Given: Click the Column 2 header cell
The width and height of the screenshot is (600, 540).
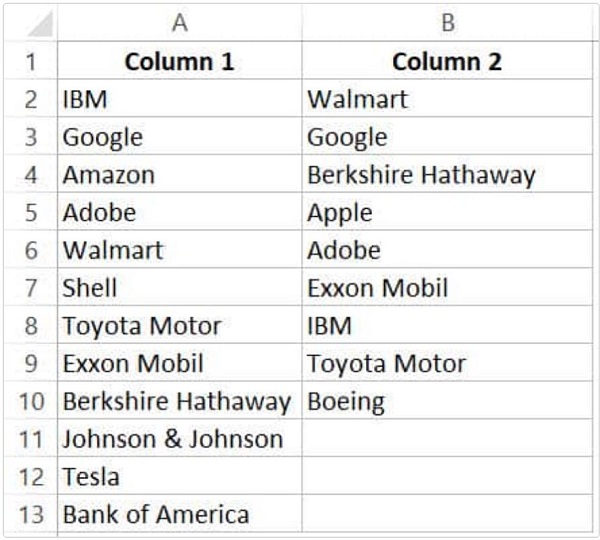Looking at the screenshot, I should coord(447,60).
